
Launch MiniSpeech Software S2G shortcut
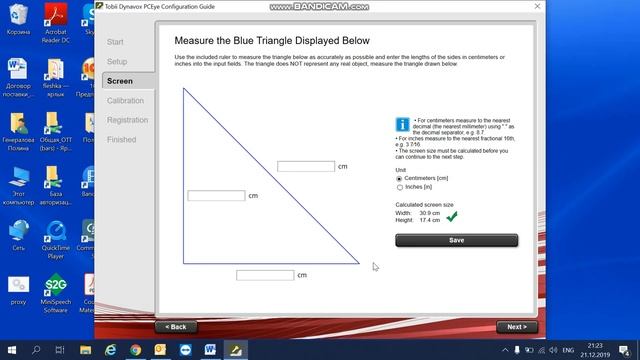pos(56,293)
